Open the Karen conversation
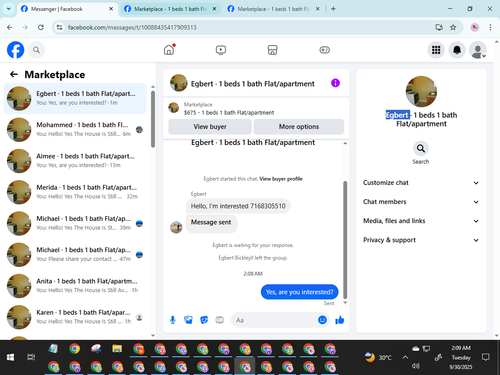The height and width of the screenshot is (375, 500). [x=75, y=317]
